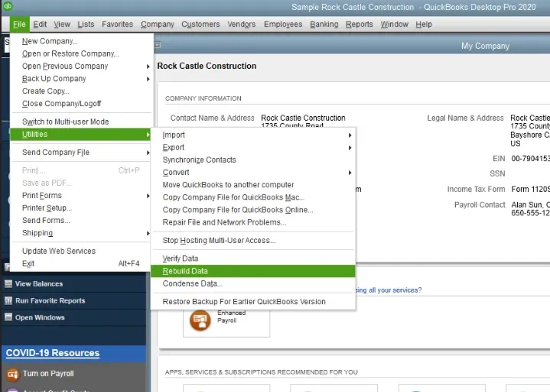Open the Window menu
550x392 pixels.
[x=395, y=24]
